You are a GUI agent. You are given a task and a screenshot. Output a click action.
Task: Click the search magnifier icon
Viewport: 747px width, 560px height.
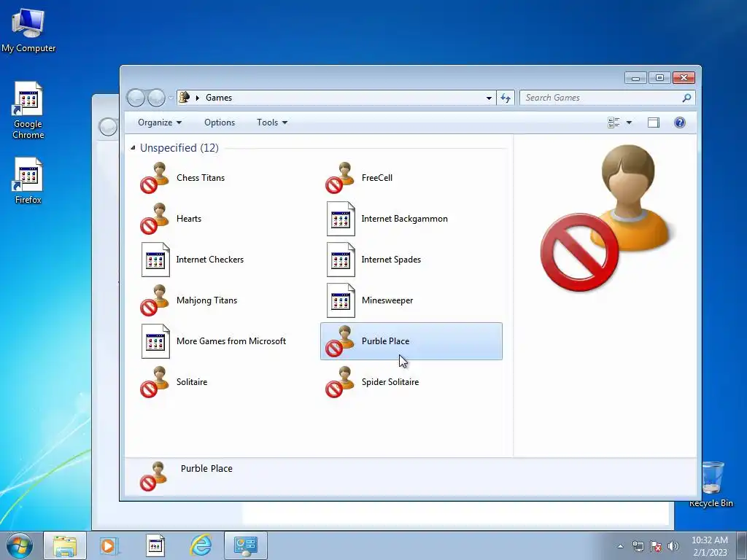686,98
